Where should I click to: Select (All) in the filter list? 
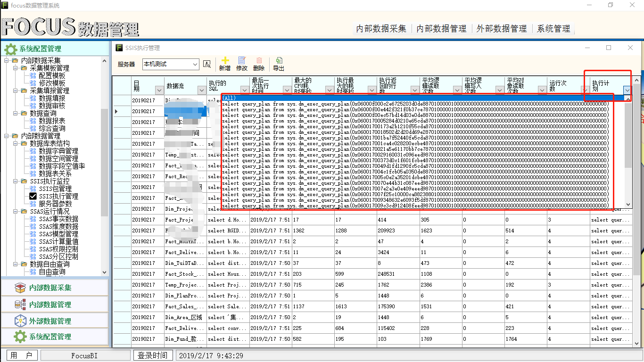[x=423, y=98]
